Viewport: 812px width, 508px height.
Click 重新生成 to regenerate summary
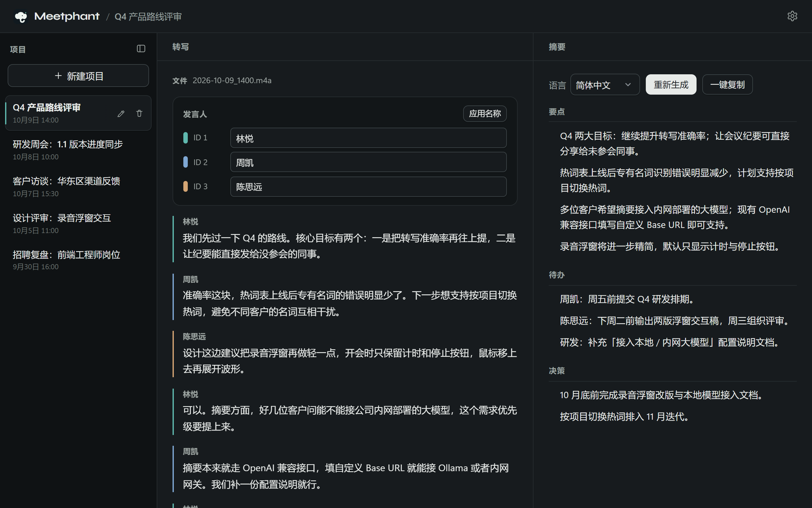(x=671, y=85)
